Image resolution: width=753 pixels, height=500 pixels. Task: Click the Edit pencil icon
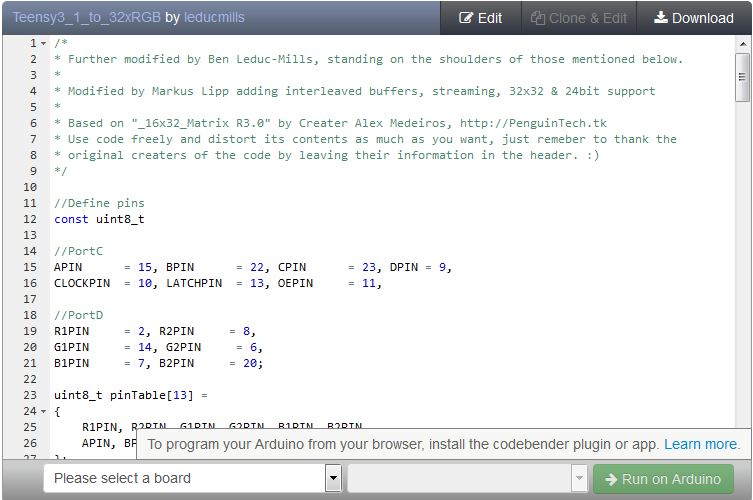point(466,18)
